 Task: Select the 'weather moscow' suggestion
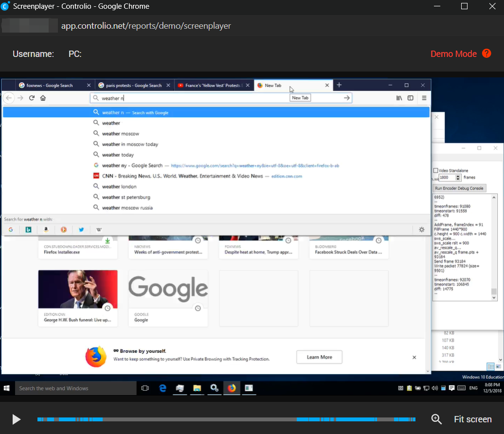[x=120, y=134]
